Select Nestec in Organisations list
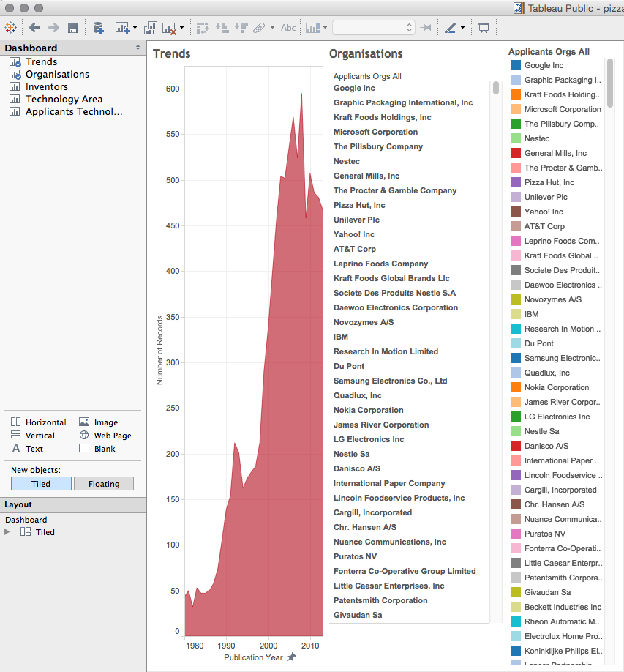 (347, 161)
